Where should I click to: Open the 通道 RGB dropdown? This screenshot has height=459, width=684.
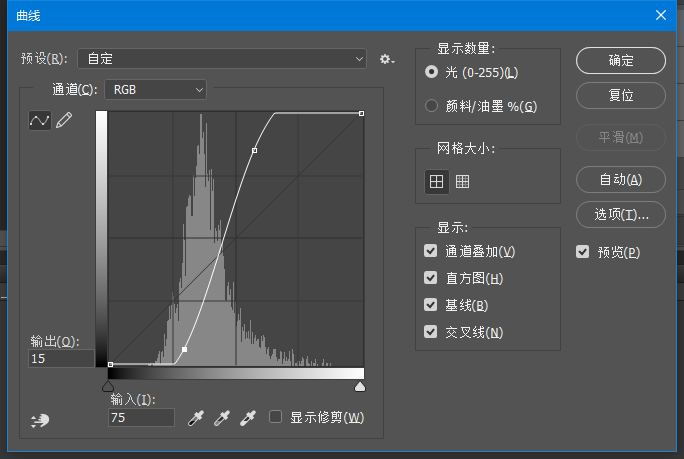155,89
